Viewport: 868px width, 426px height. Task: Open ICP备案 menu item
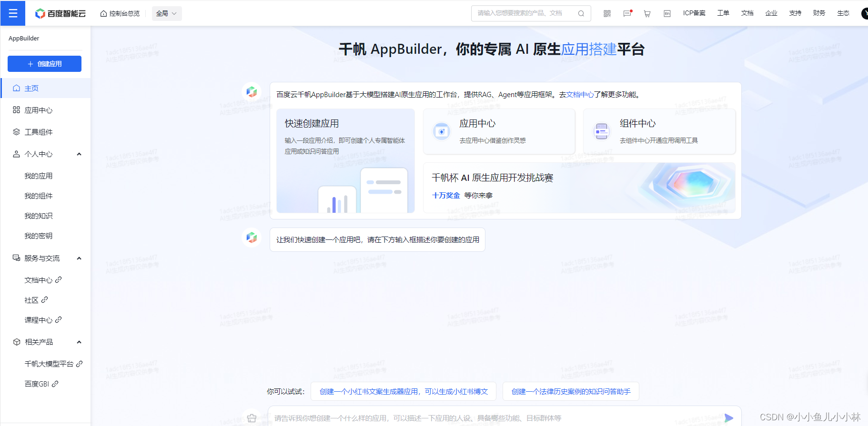tap(694, 13)
